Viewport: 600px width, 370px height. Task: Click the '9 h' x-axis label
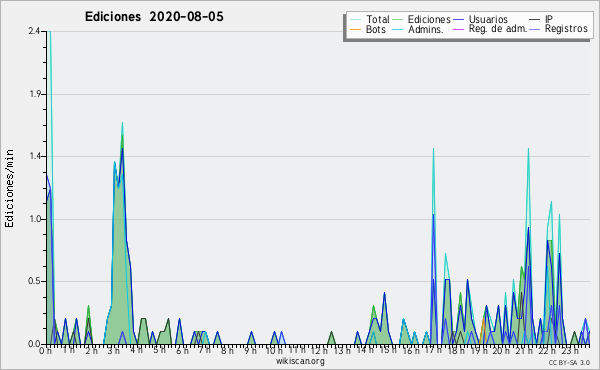(250, 350)
